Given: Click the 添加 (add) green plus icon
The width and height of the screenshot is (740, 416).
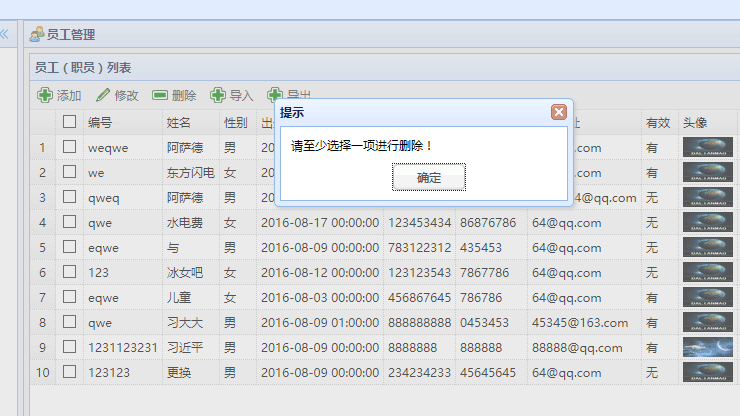Looking at the screenshot, I should pyautogui.click(x=45, y=96).
